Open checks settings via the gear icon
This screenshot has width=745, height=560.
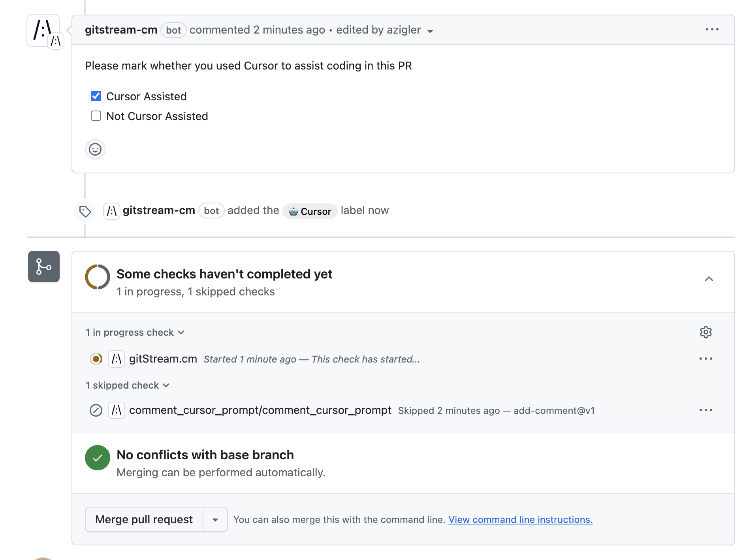pyautogui.click(x=706, y=332)
